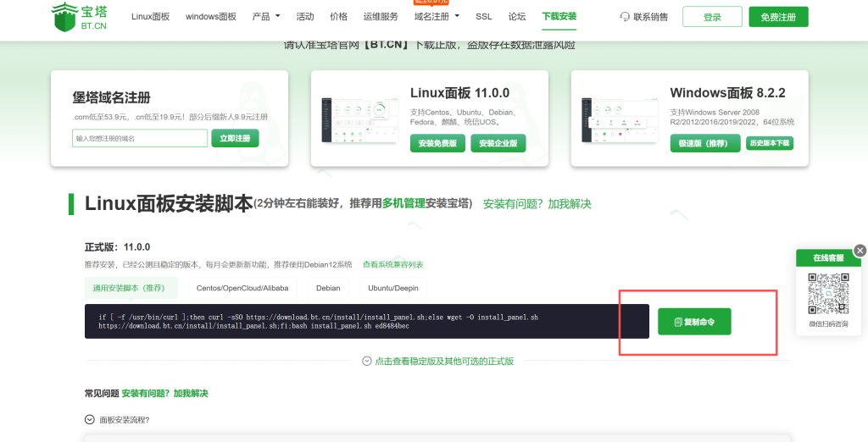The width and height of the screenshot is (868, 442).
Task: Type in the domain name search field
Action: coord(140,138)
